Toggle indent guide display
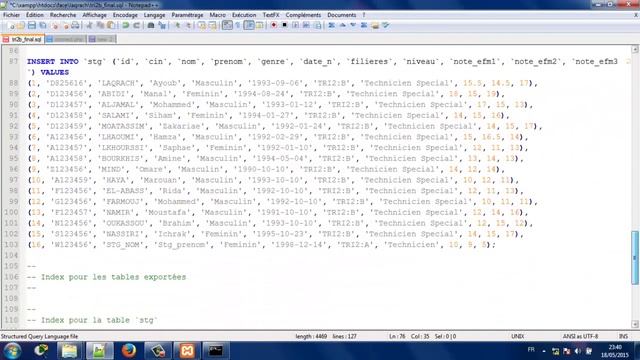Image resolution: width=640 pixels, height=360 pixels. click(249, 26)
